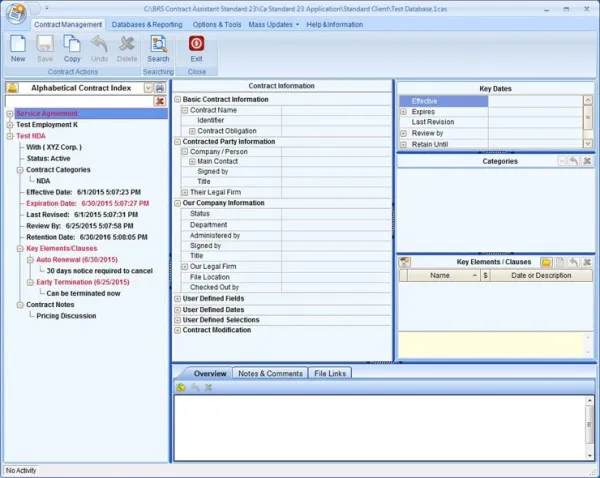The image size is (600, 478).
Task: Click the Key Elements filter icon
Action: 404,262
